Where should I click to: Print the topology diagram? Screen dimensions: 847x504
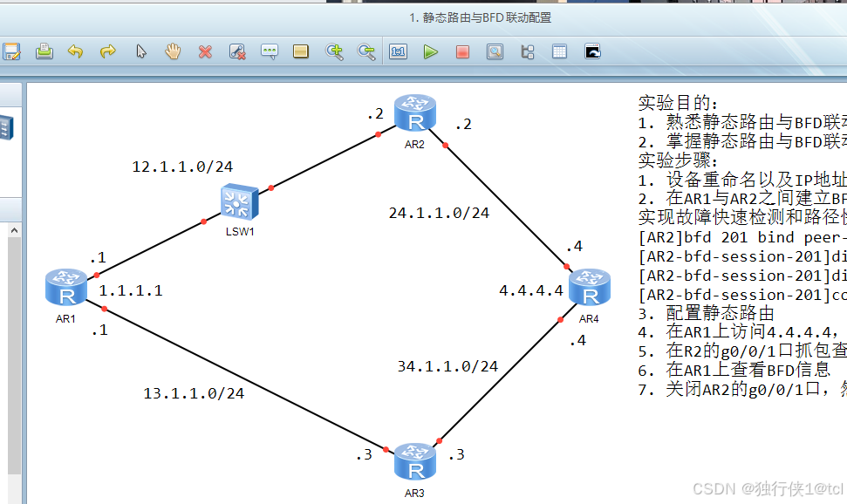44,51
